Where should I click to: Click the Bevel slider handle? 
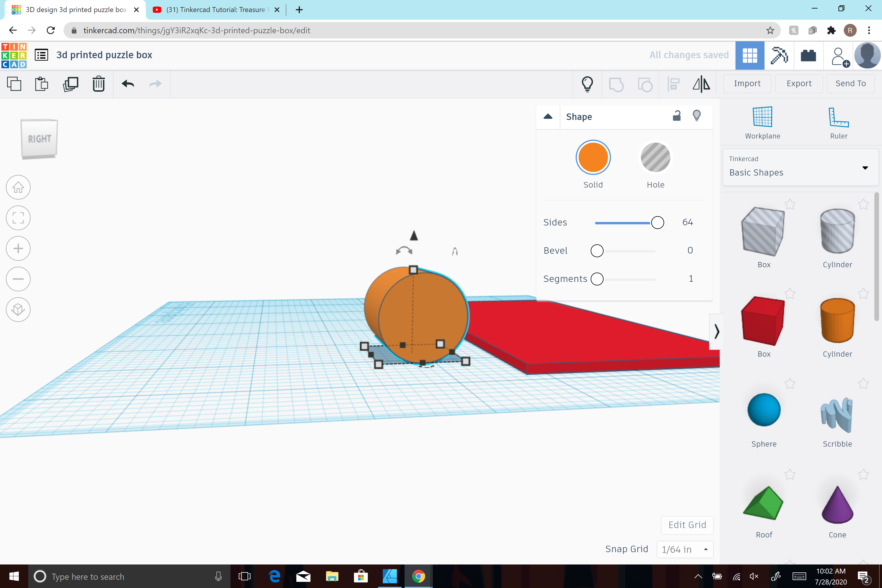[597, 250]
